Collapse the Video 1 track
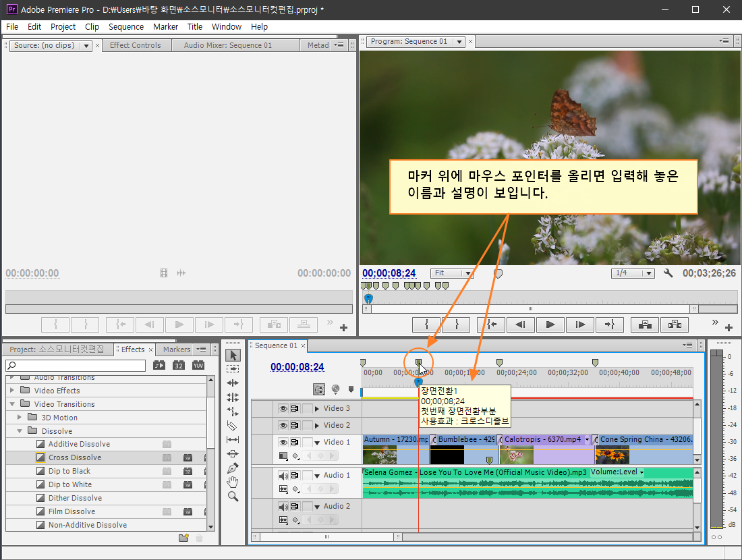Viewport: 742px width, 560px height. tap(317, 442)
